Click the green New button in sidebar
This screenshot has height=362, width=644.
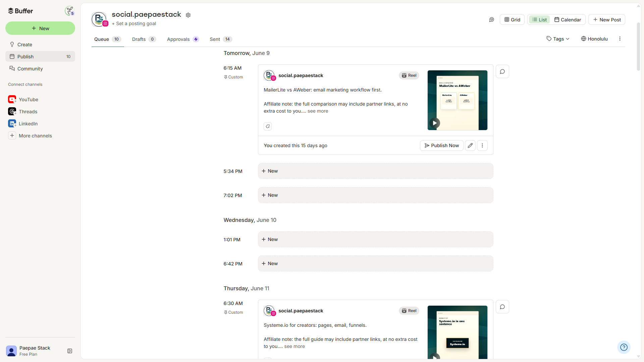(40, 28)
